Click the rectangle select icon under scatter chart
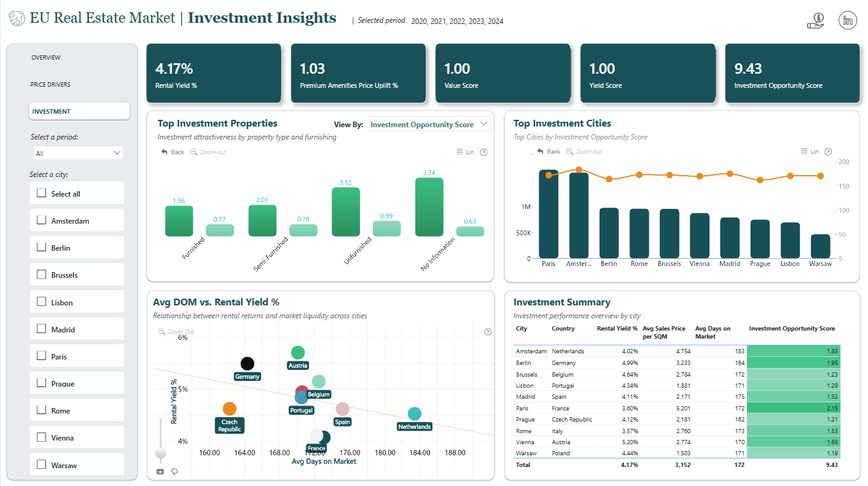Viewport: 868px width, 486px height. [x=161, y=472]
